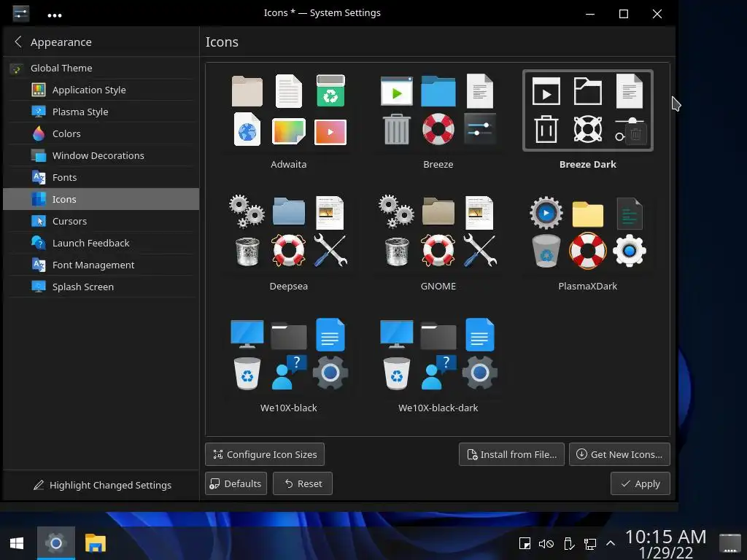Click the muted volume tray icon
The height and width of the screenshot is (560, 747).
coord(546,543)
